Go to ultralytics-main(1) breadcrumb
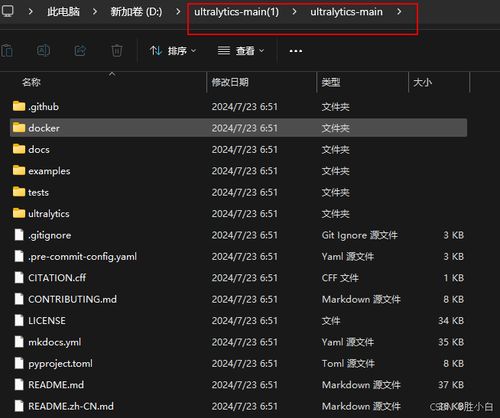 (236, 12)
